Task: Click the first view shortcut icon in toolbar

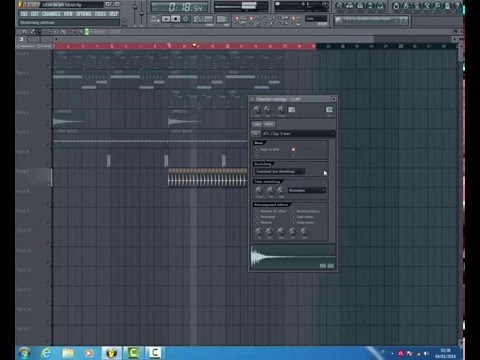Action: [339, 6]
